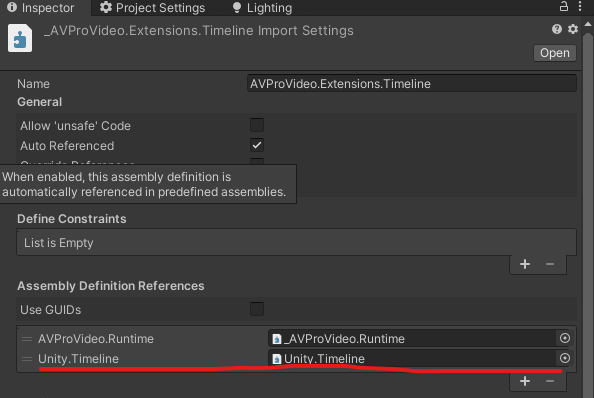Grab the Unity.Timeline row reorder handle

(27, 359)
